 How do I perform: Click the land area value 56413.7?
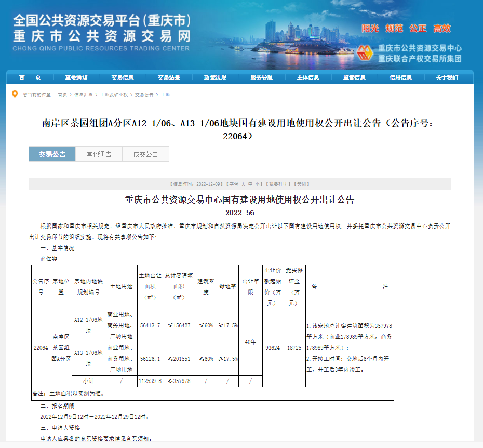pyautogui.click(x=150, y=325)
